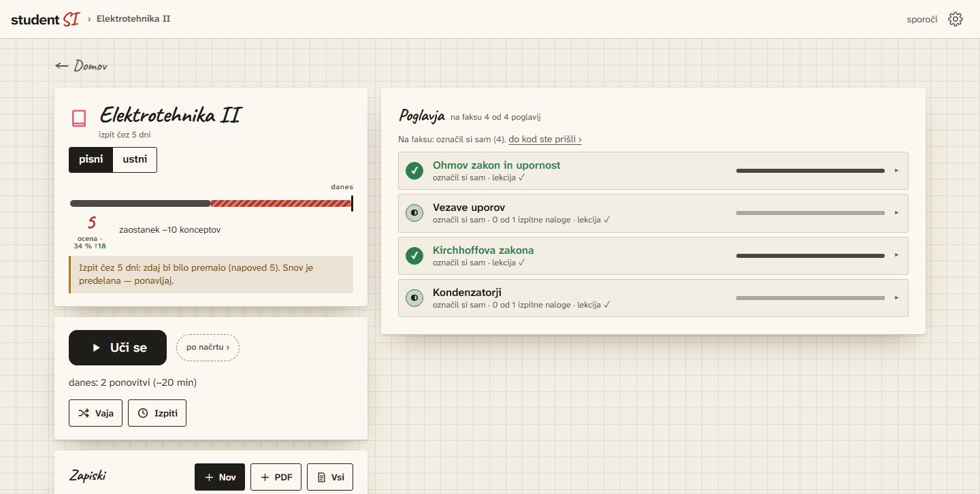This screenshot has width=980, height=494.
Task: Open the do kod ste prišli link
Action: 545,139
